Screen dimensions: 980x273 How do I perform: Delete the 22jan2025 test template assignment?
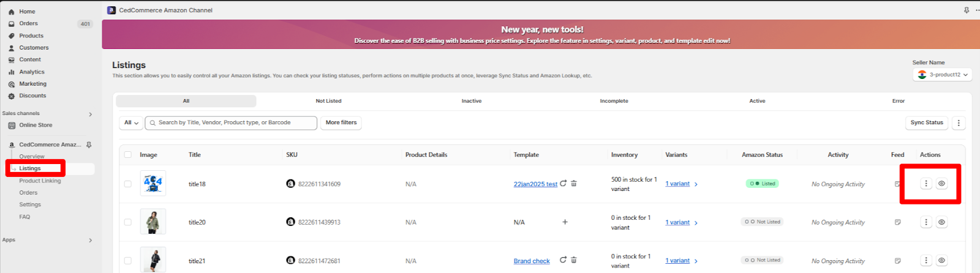pyautogui.click(x=574, y=183)
